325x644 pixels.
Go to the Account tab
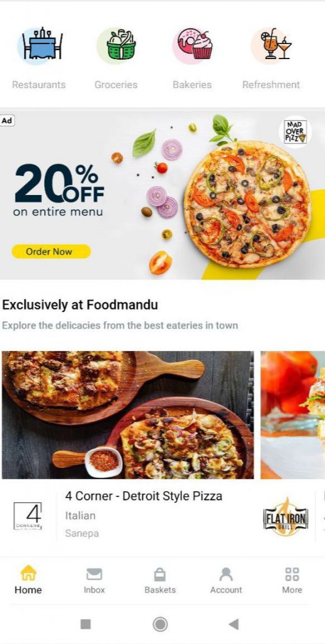pos(226,580)
